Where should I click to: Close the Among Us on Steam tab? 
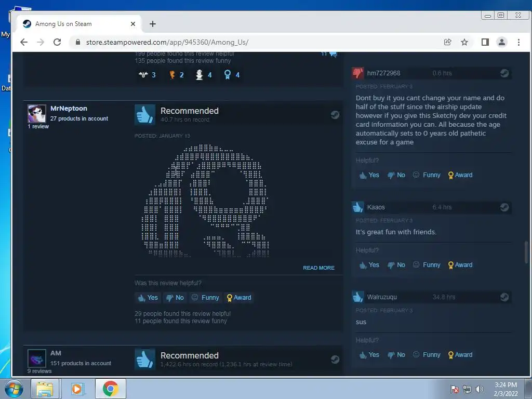pyautogui.click(x=133, y=24)
